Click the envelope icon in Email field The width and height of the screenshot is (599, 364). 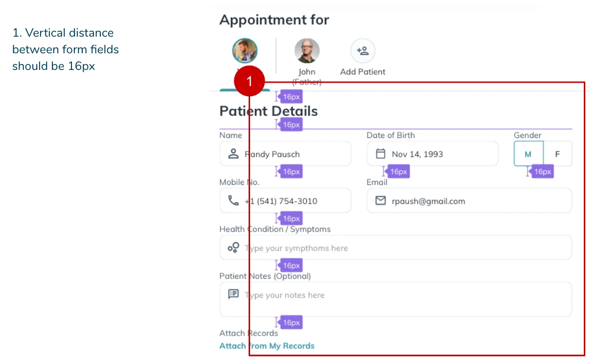click(380, 201)
